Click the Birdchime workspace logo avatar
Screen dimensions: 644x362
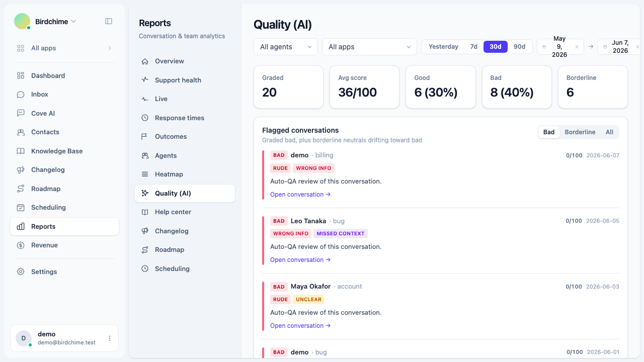pyautogui.click(x=22, y=21)
